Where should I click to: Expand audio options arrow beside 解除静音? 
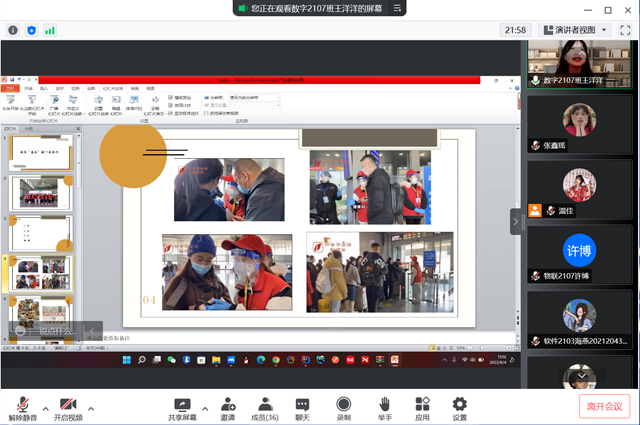pyautogui.click(x=45, y=408)
